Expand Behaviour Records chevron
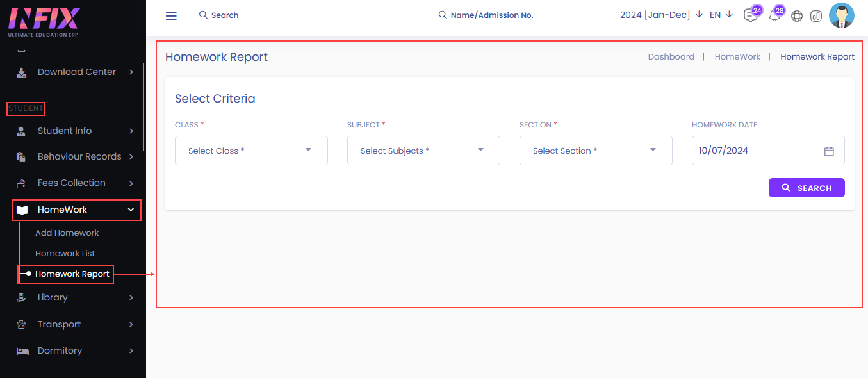Screen dimensions: 868x378 [131, 157]
